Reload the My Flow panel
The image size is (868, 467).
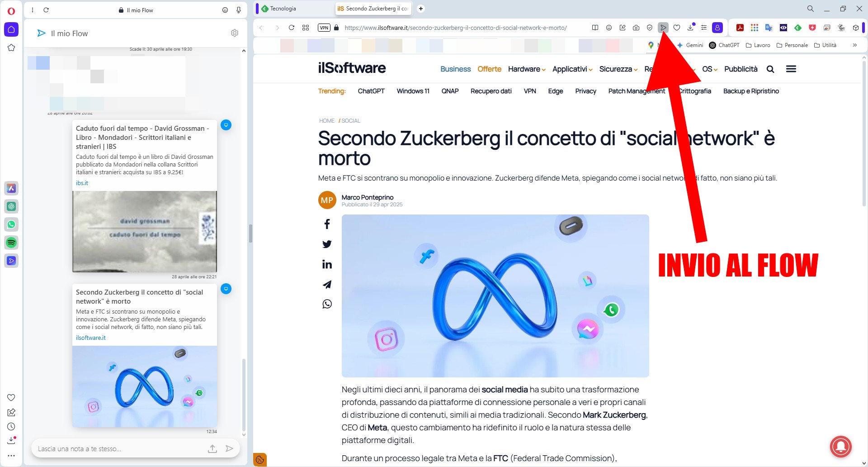tap(46, 10)
